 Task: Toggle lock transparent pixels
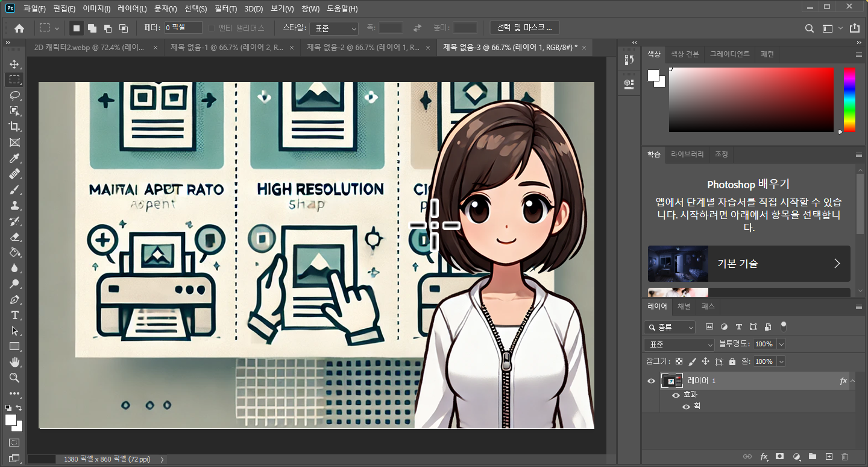679,361
